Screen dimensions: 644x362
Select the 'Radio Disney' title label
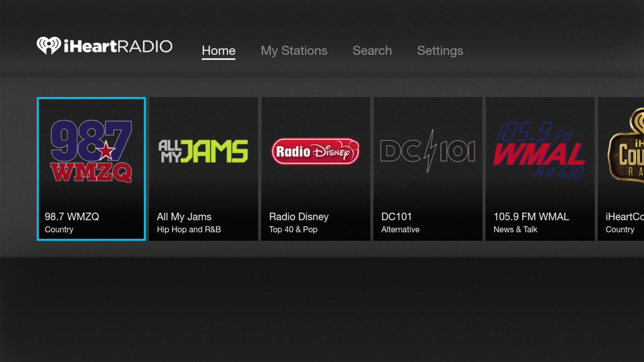coord(299,217)
